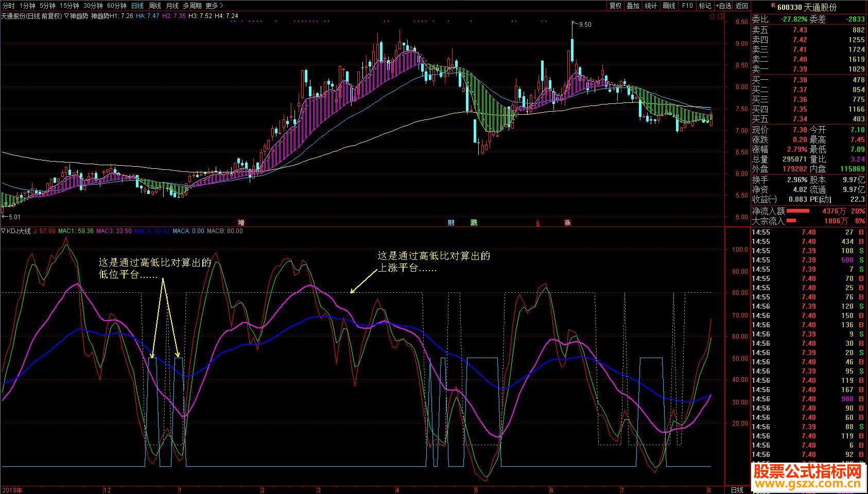
Task: Select the 5分钟 period tab
Action: [x=47, y=6]
